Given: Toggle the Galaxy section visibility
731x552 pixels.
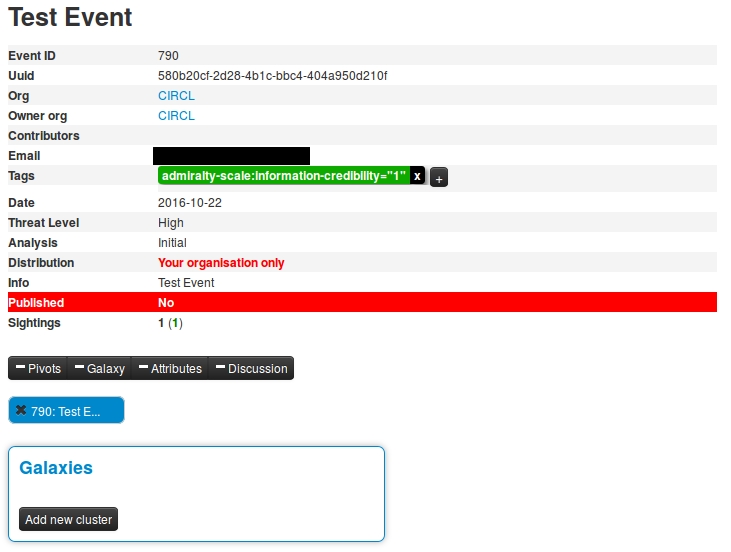Looking at the screenshot, I should [99, 369].
